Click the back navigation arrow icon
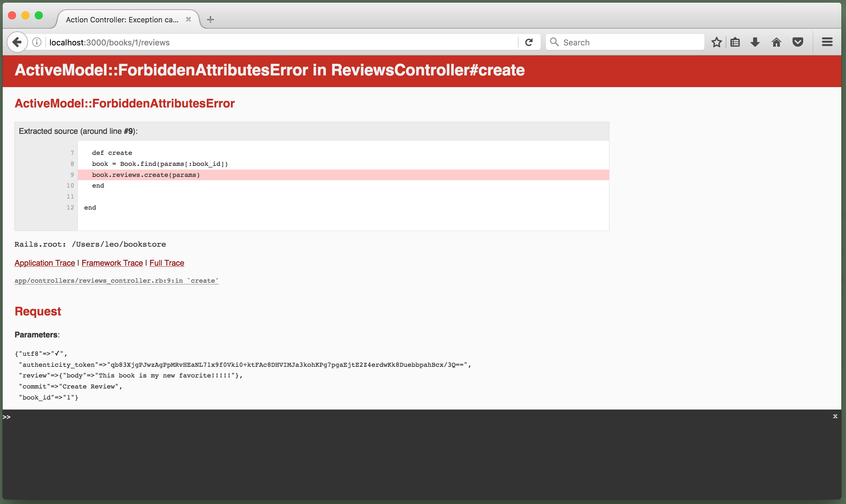846x504 pixels. (x=17, y=42)
